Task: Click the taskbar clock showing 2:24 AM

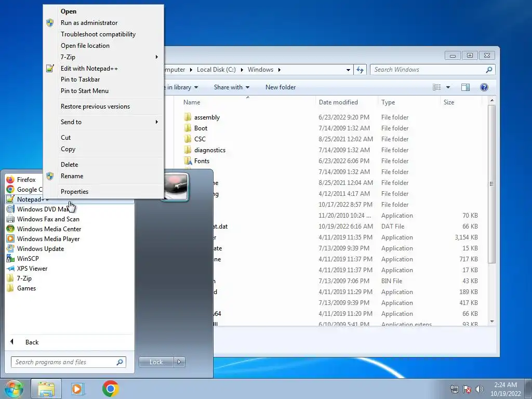Action: [506, 389]
